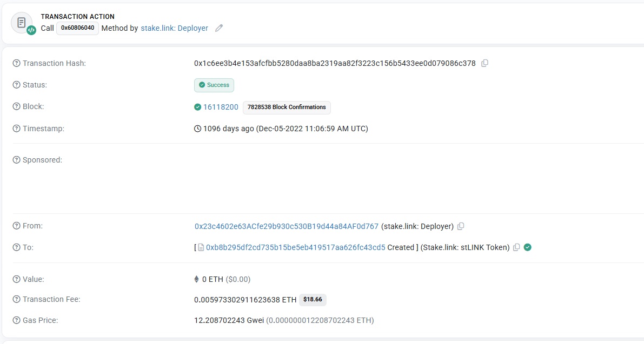
Task: Click the '(0.000000012208702243 ETH)' gas price text
Action: 320,320
